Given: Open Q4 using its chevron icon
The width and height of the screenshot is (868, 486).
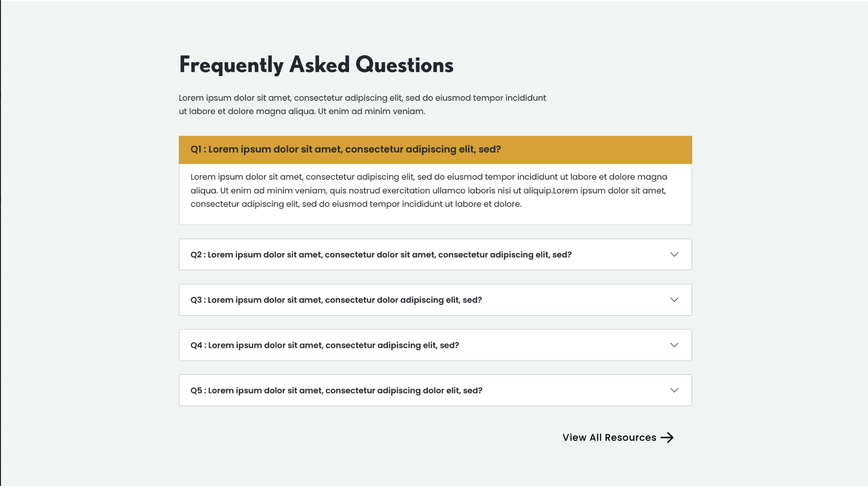Looking at the screenshot, I should pyautogui.click(x=674, y=345).
